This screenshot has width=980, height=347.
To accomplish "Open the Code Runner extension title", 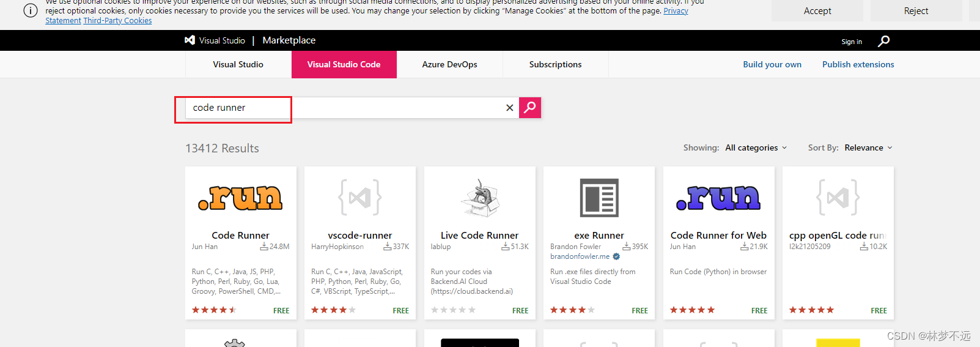I will [240, 235].
